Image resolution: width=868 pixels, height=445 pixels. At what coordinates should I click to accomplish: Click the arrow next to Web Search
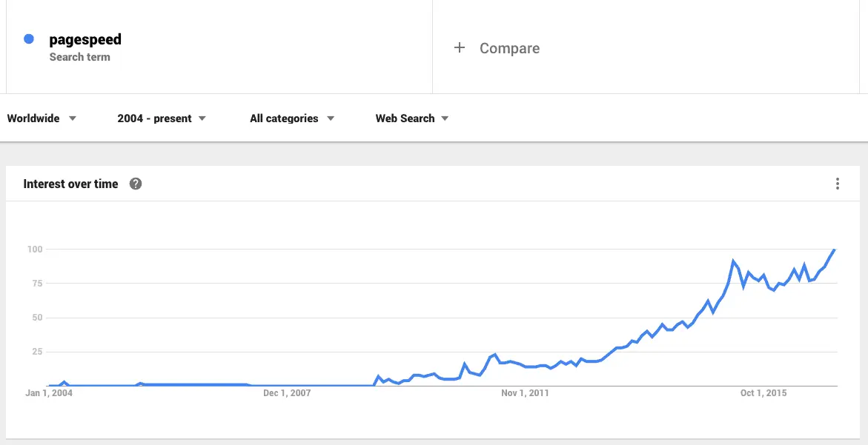click(x=445, y=118)
